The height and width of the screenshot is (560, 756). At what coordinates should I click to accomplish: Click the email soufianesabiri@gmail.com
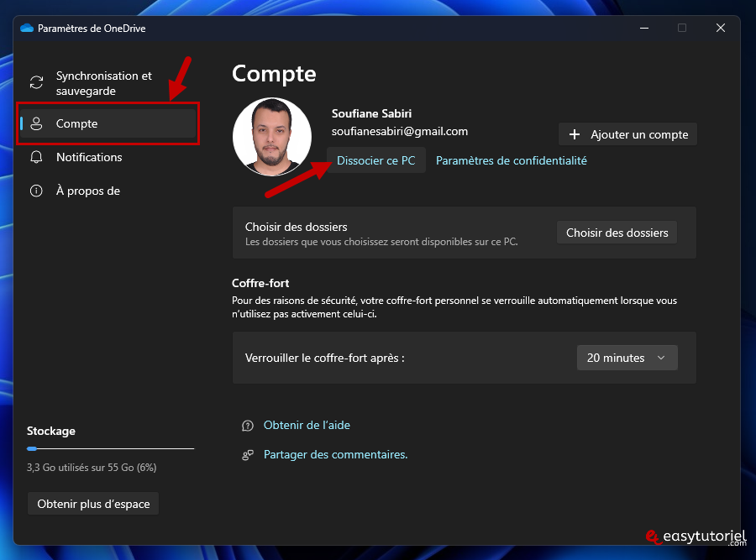click(x=400, y=132)
